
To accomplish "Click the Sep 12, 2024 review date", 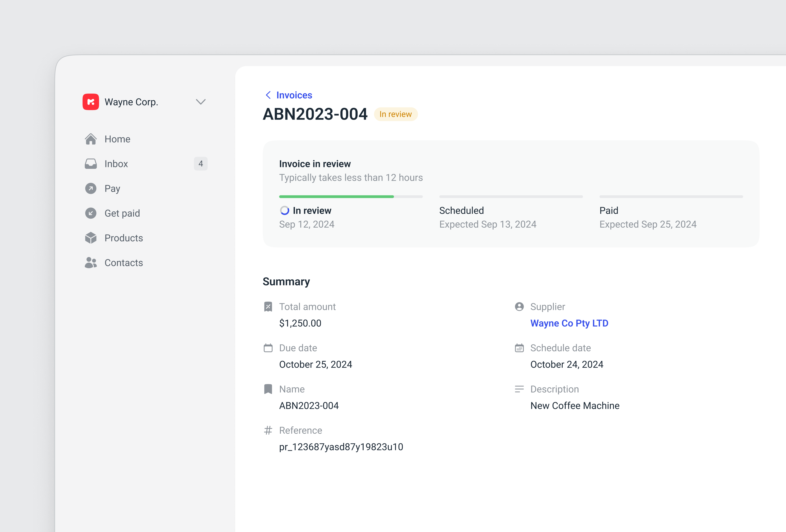I will 307,224.
